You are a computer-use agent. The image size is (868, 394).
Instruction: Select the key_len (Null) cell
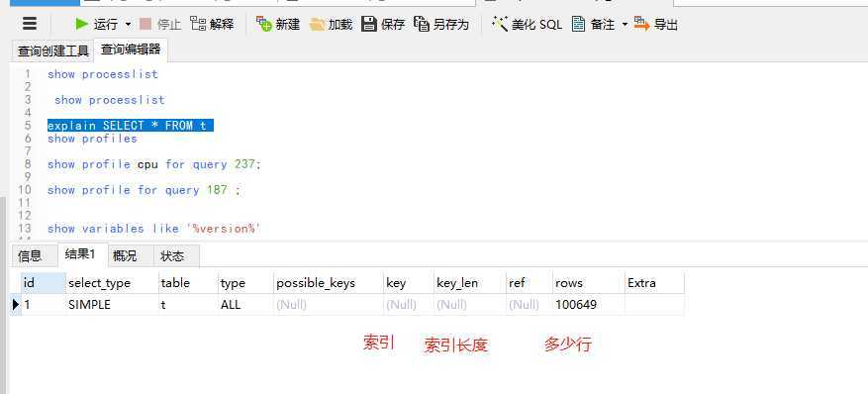470,304
